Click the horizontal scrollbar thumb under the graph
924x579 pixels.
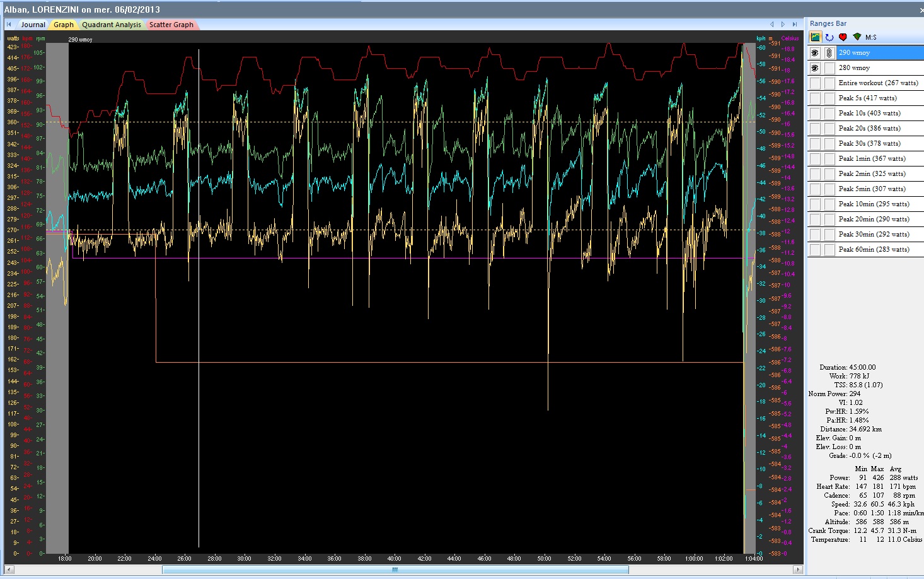pos(395,570)
